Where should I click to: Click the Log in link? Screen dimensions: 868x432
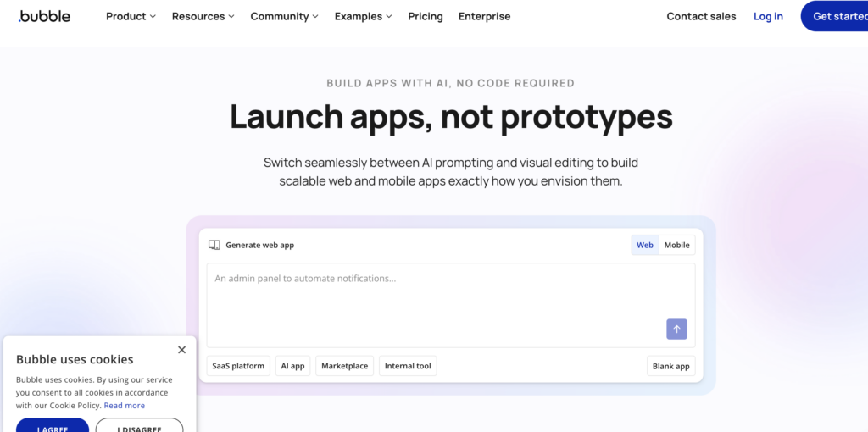tap(768, 16)
